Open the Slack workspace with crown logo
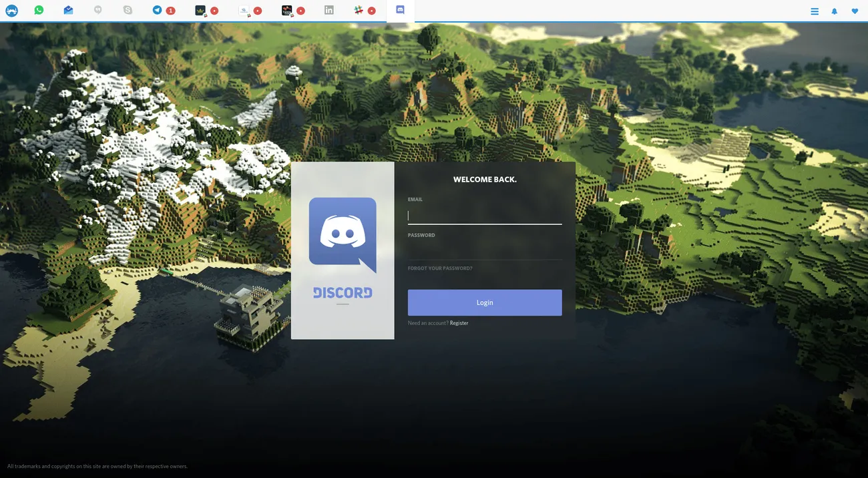This screenshot has height=478, width=868. (200, 10)
